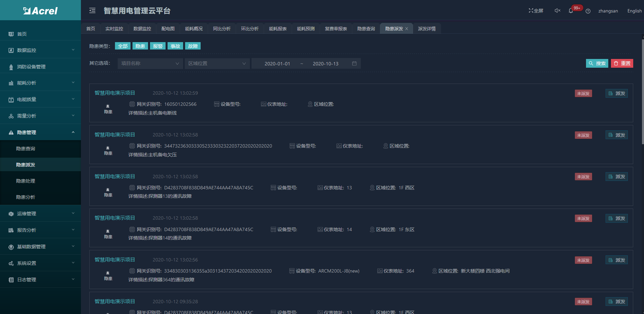Enter fullscreen mode via 全屏 icon
Viewport: 644px width, 314px height.
tap(536, 11)
